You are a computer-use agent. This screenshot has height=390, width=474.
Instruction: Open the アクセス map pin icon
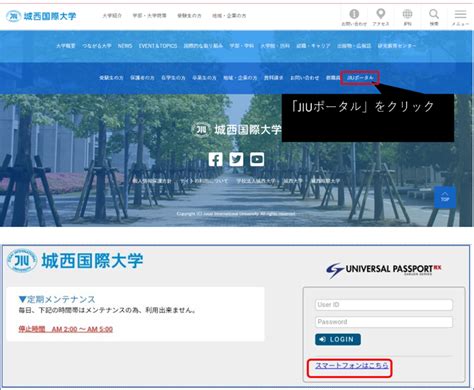381,17
